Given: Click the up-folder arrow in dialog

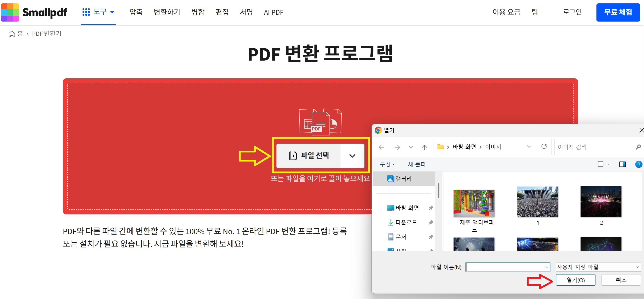Looking at the screenshot, I should click(424, 147).
